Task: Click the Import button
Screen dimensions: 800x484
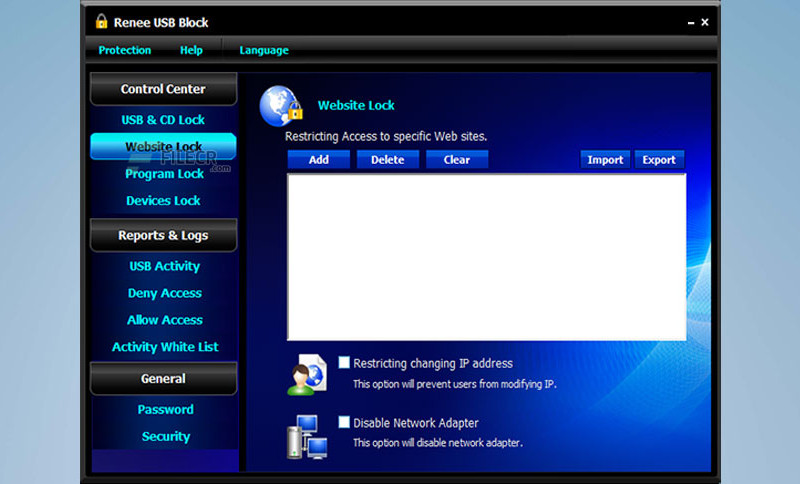Action: pyautogui.click(x=605, y=160)
